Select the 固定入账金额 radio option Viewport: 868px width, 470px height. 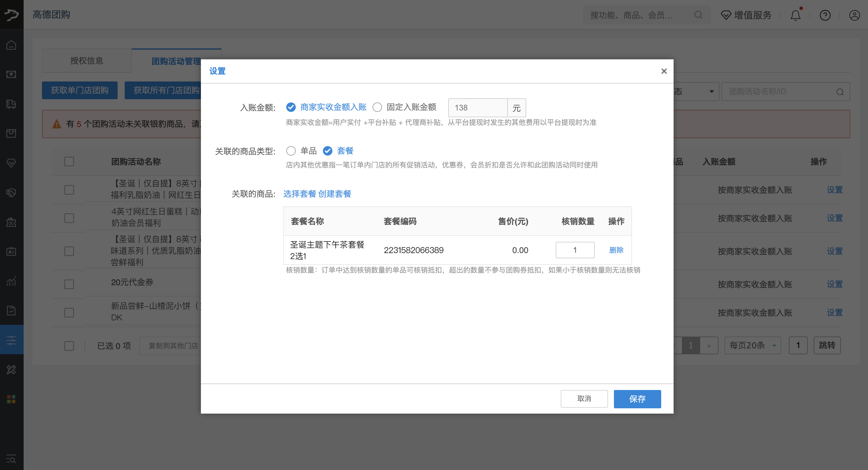[377, 107]
